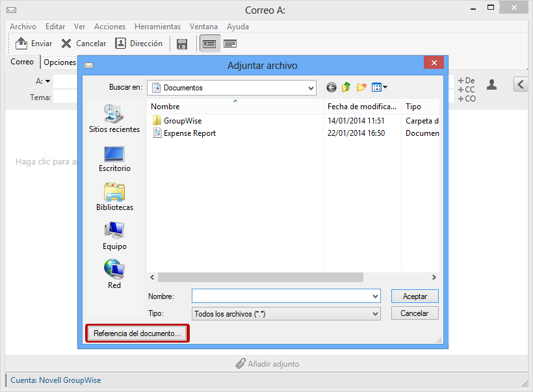This screenshot has height=392, width=533.
Task: Open the Ayuda menu
Action: tap(238, 27)
